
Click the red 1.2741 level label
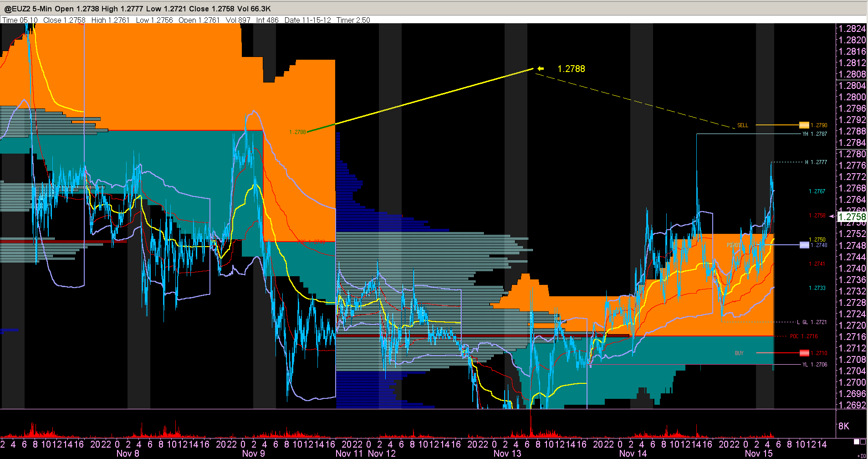click(817, 264)
